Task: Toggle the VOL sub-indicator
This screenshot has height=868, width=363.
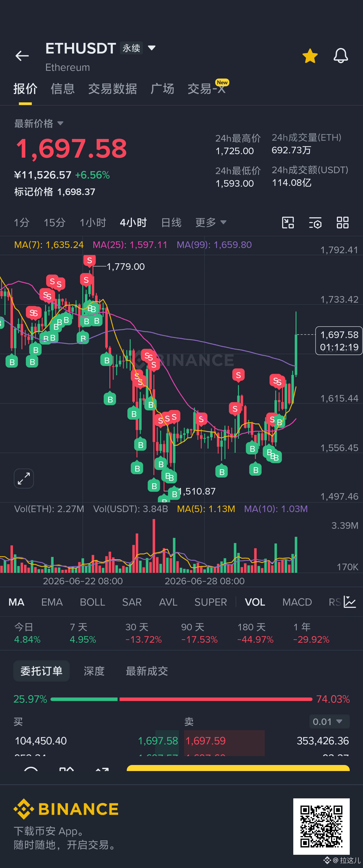Action: (255, 602)
